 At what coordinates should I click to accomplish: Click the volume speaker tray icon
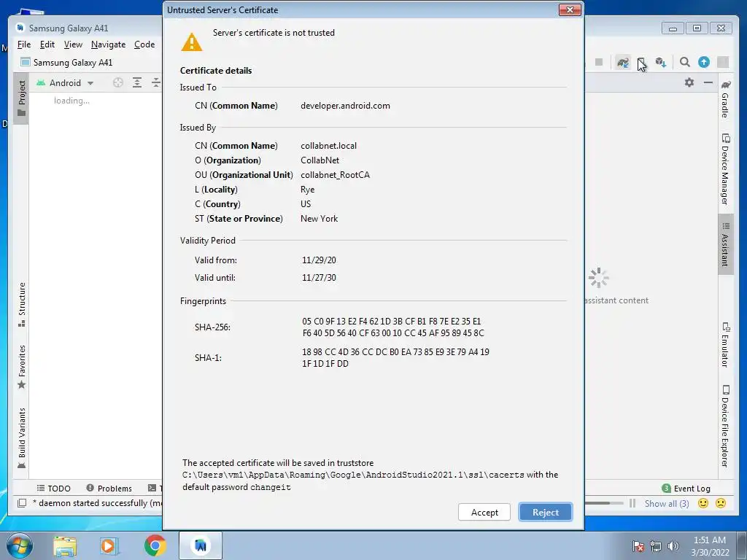click(x=673, y=546)
